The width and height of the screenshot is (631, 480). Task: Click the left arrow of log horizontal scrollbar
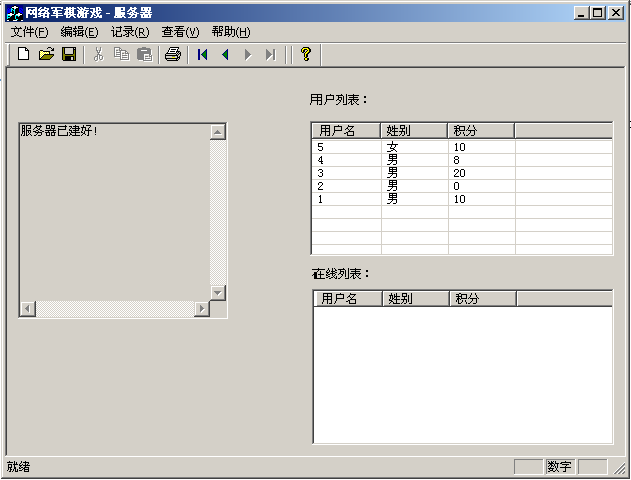click(x=28, y=309)
